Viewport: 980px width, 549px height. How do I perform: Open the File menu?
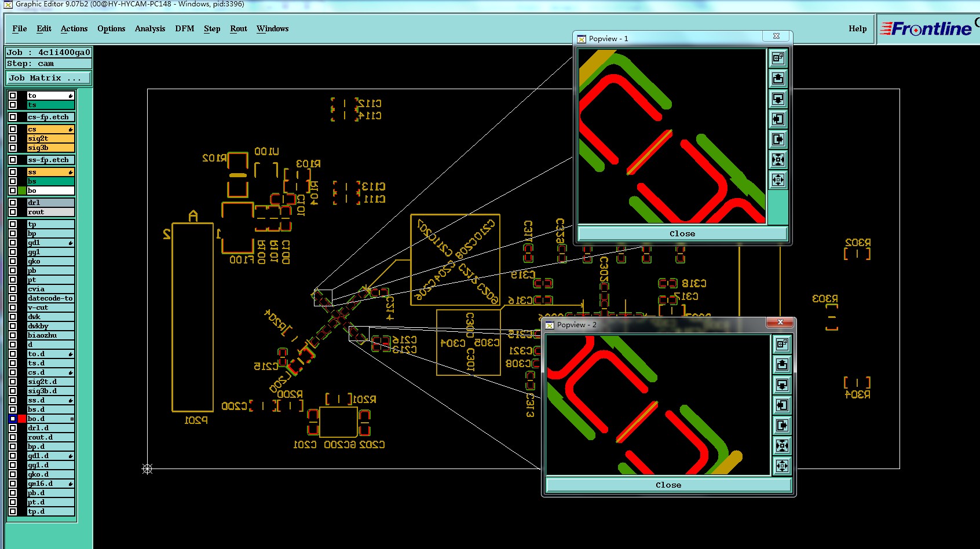(x=20, y=28)
